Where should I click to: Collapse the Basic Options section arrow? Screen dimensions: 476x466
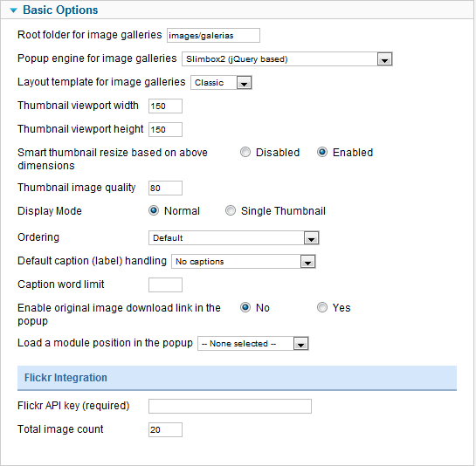(13, 10)
